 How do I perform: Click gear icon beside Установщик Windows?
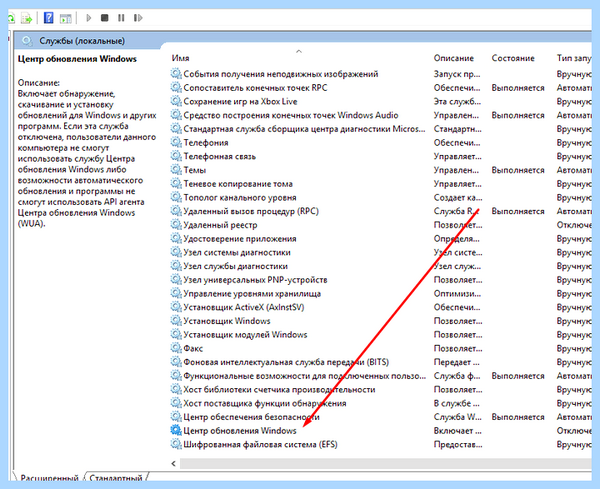point(176,321)
